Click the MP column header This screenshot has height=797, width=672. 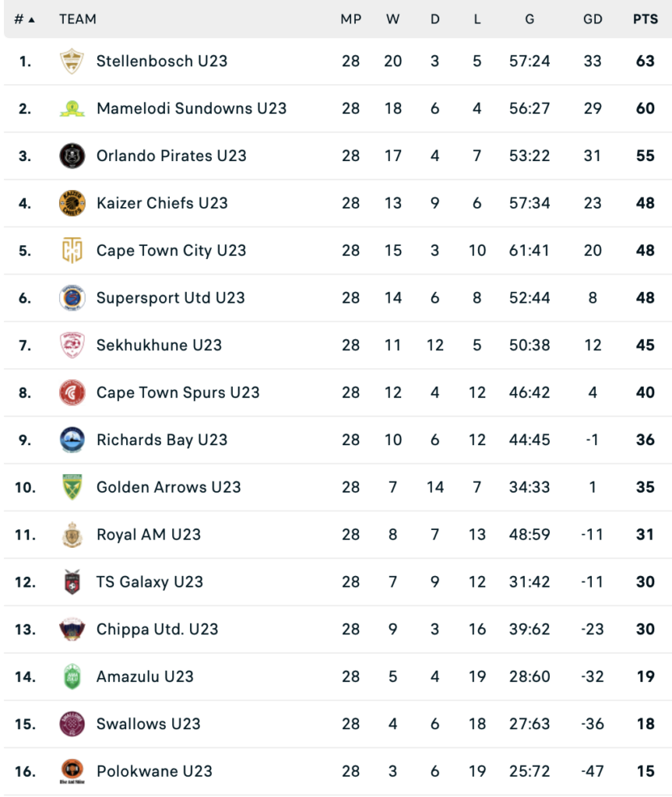coord(351,19)
